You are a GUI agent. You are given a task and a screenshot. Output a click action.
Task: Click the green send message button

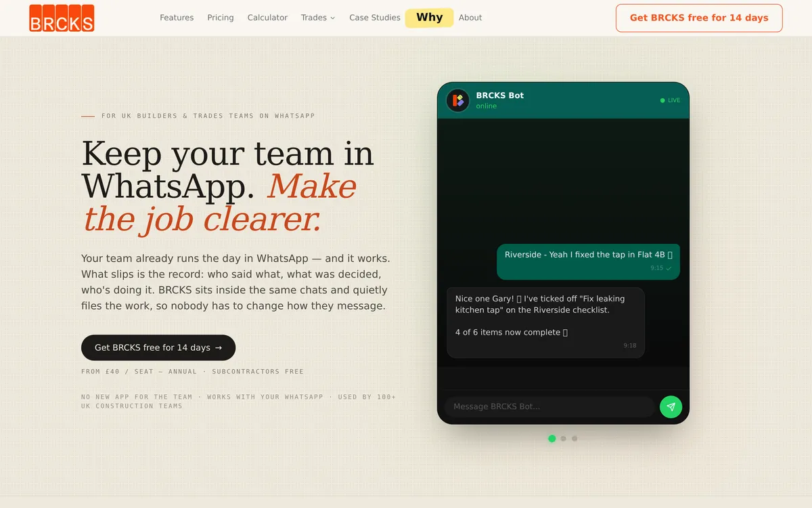(671, 407)
